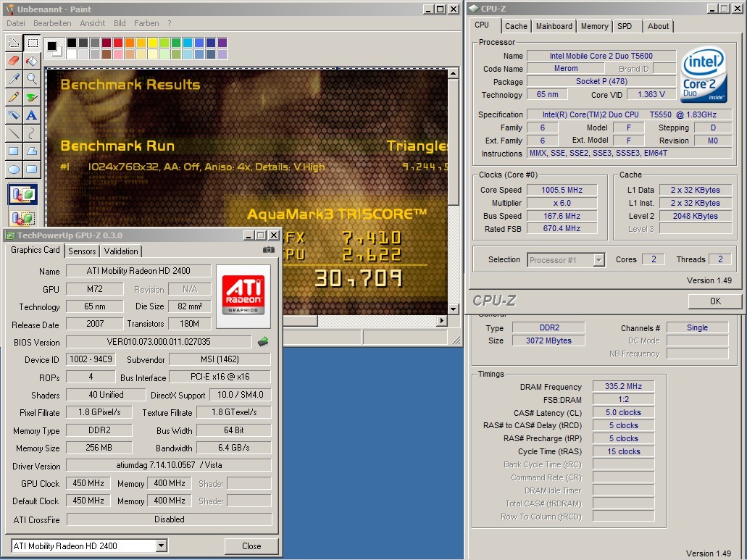Select the Pencil tool in Paint

14,97
